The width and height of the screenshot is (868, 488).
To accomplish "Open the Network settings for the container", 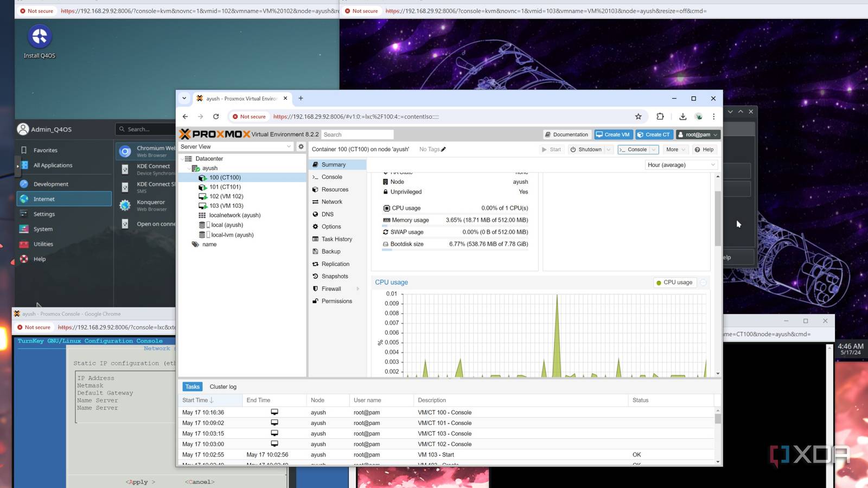I will pos(331,202).
